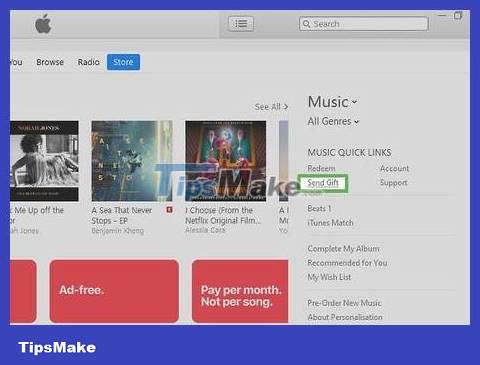Click the Pay per month banner
Image resolution: width=480 pixels, height=365 pixels.
tap(240, 291)
